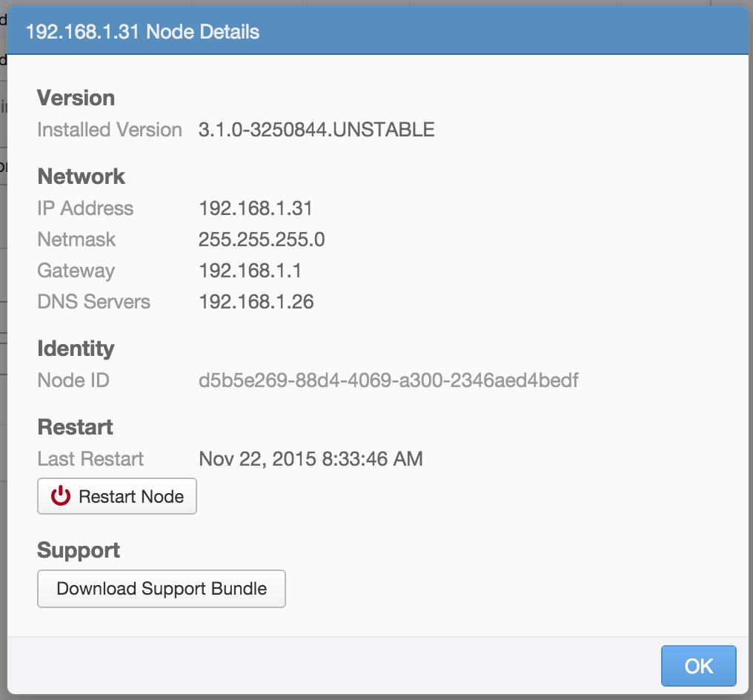Click the Version section heading
Screen dimensions: 753x700
(76, 98)
